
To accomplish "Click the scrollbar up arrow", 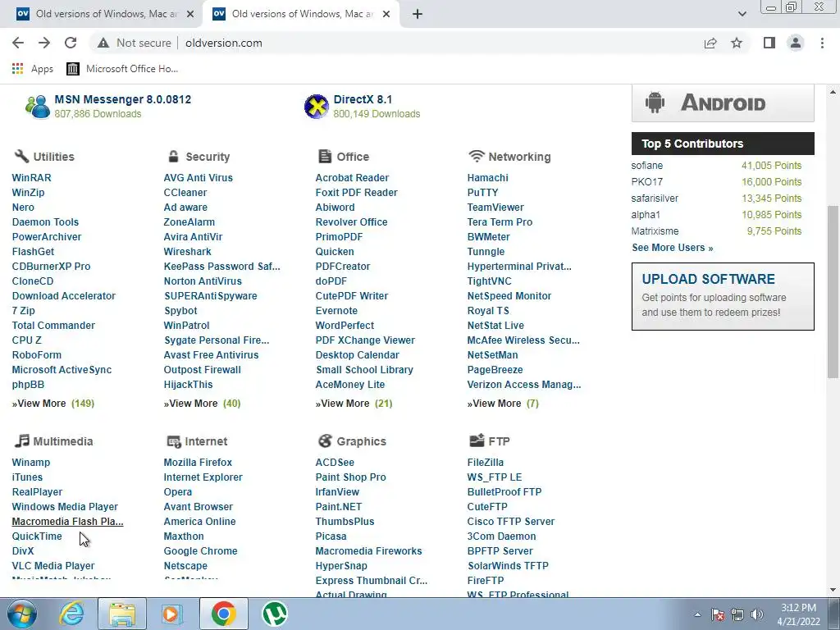I will (833, 92).
